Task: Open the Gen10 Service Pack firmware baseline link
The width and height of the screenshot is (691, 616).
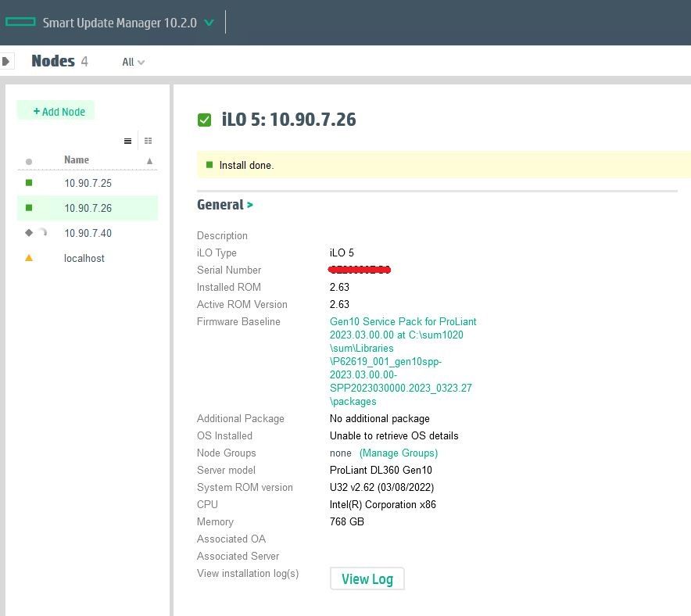Action: [x=403, y=361]
